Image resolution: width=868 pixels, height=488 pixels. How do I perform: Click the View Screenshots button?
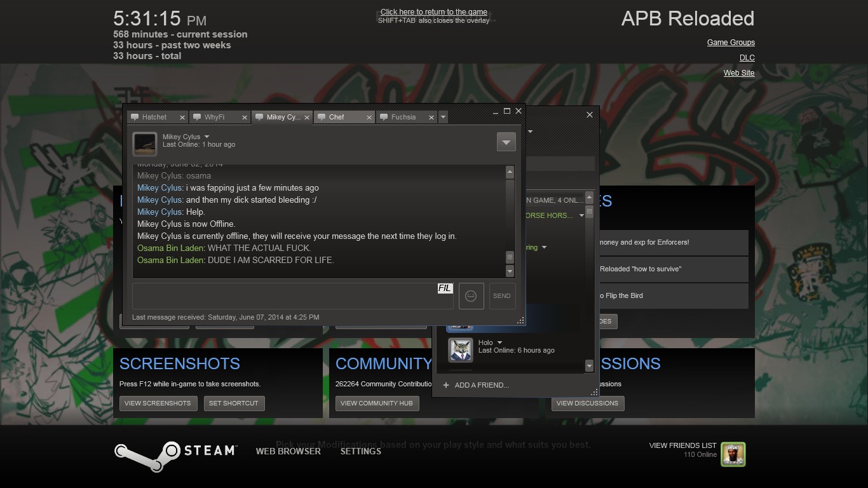click(158, 403)
